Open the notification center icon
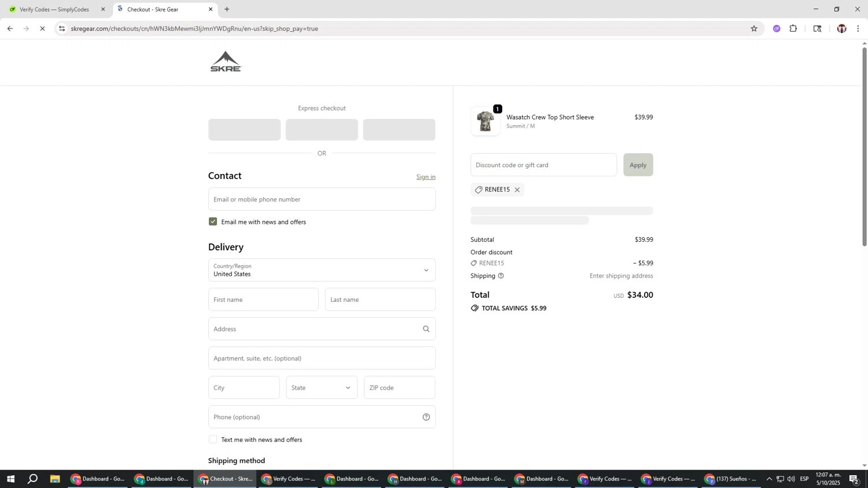 pos(854,479)
